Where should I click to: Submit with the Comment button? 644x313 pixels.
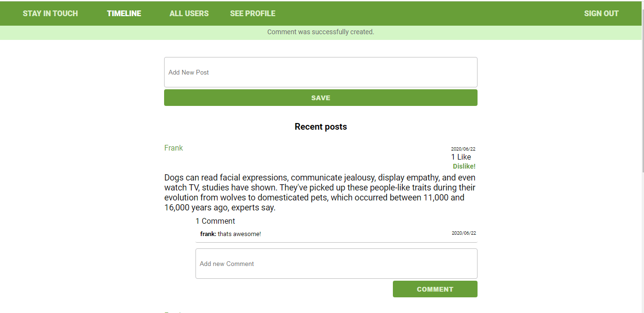[x=435, y=289]
